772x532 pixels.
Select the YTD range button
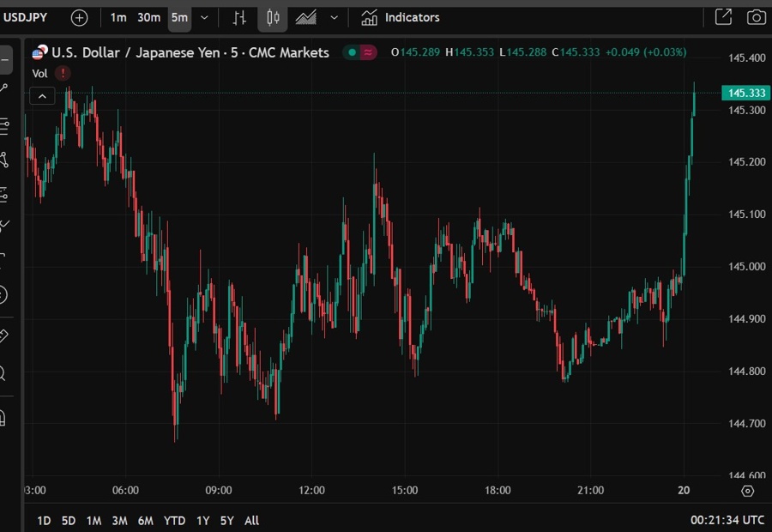[174, 521]
